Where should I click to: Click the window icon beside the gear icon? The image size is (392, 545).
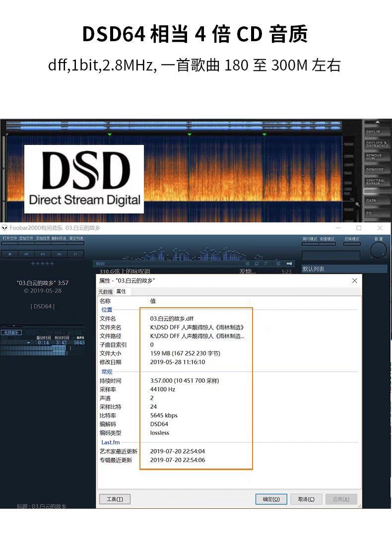[x=257, y=264]
